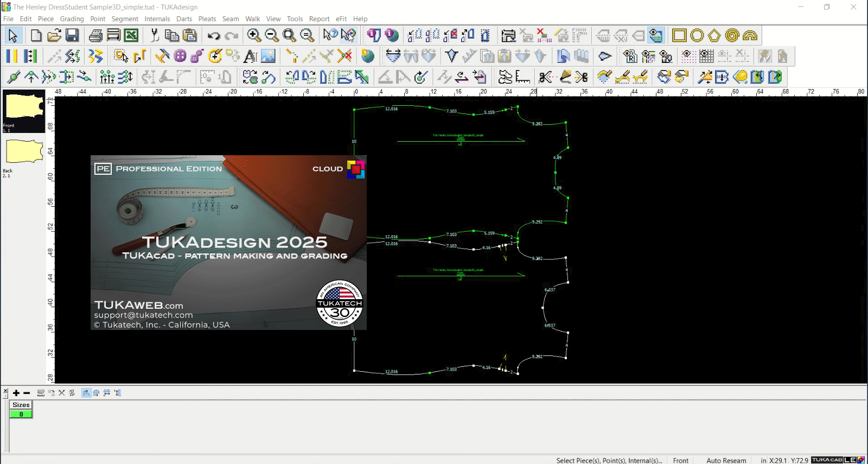The height and width of the screenshot is (464, 868).
Task: Click the X icon in the sizes toolbar
Action: pos(61,393)
